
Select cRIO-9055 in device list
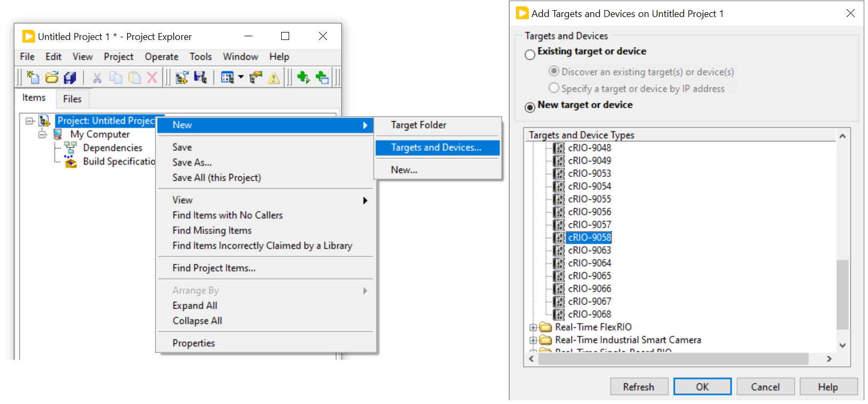[589, 199]
